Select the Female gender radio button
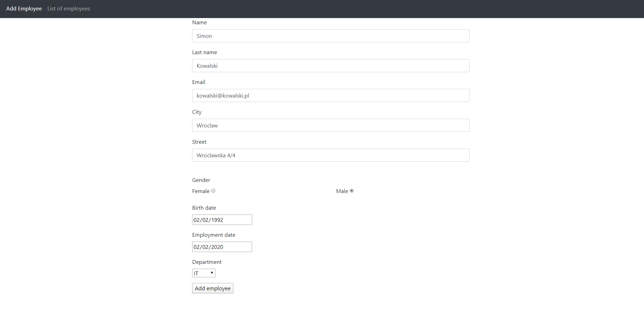This screenshot has width=644, height=318. click(x=213, y=191)
